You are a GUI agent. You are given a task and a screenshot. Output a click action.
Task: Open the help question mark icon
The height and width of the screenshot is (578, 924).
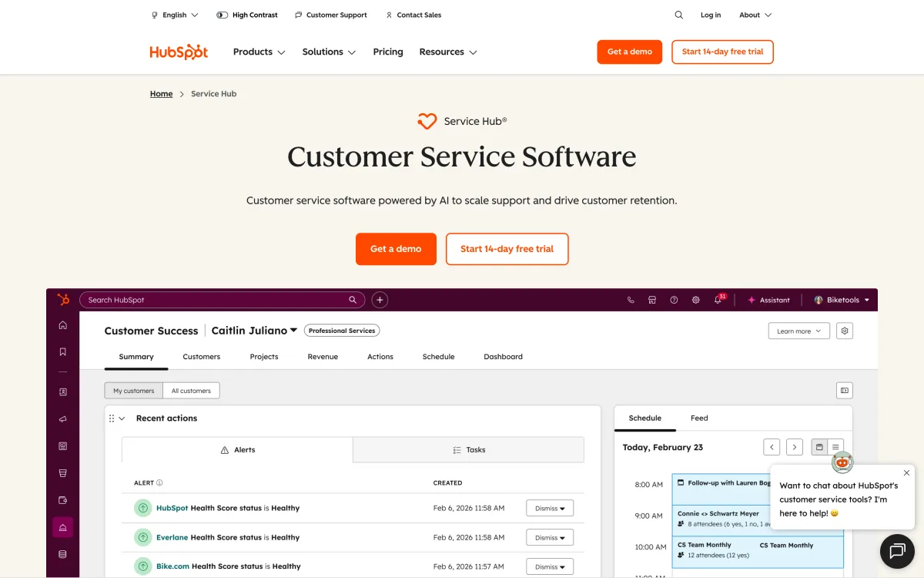tap(674, 300)
